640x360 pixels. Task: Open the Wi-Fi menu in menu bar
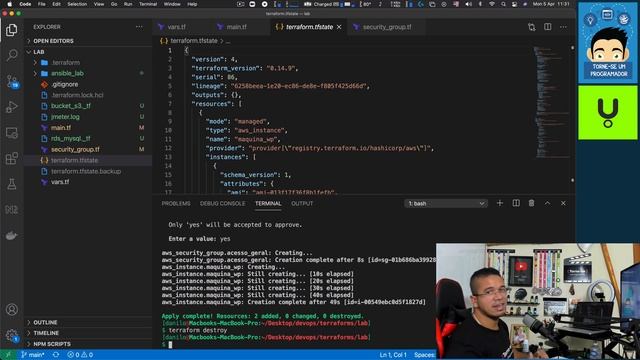492,4
